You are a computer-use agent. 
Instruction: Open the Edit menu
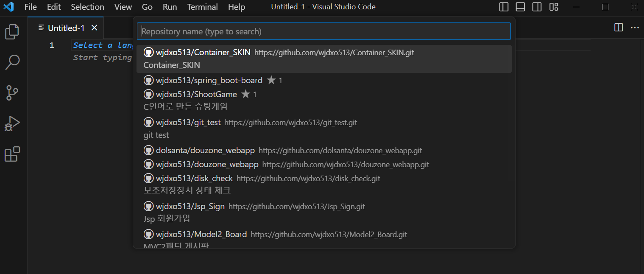tap(54, 7)
